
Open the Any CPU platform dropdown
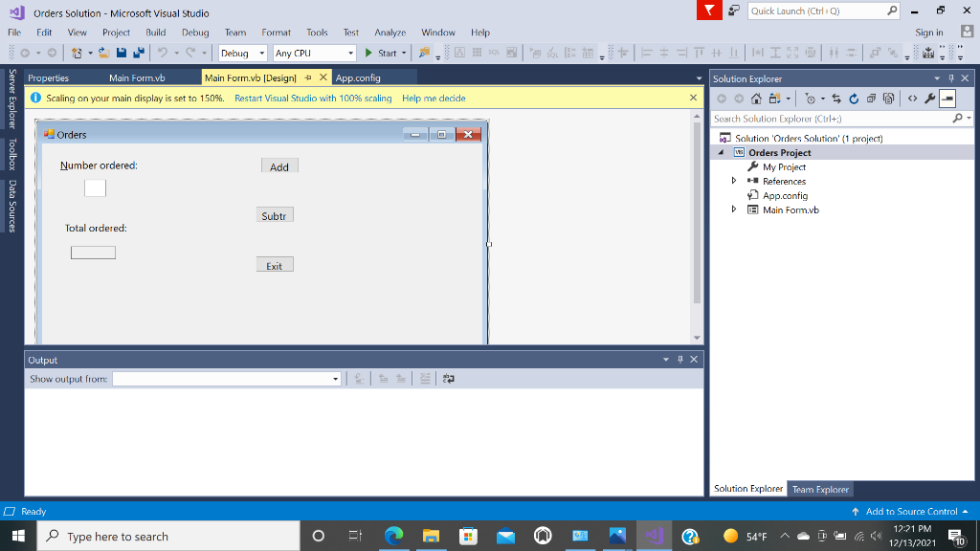coord(350,54)
